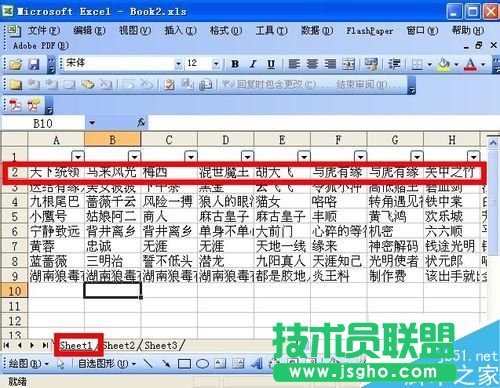Open the Font Color dropdown arrow
Viewport: 500px width, 388px height.
coord(483,64)
